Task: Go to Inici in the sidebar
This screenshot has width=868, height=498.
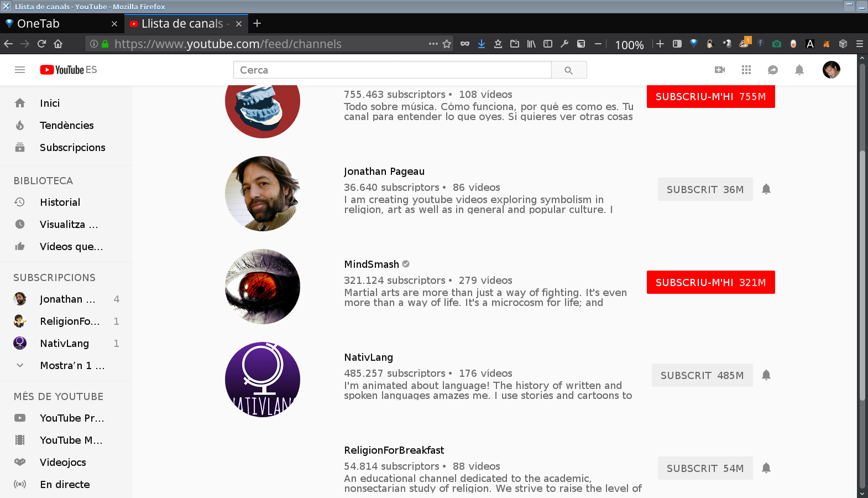Action: [66, 103]
